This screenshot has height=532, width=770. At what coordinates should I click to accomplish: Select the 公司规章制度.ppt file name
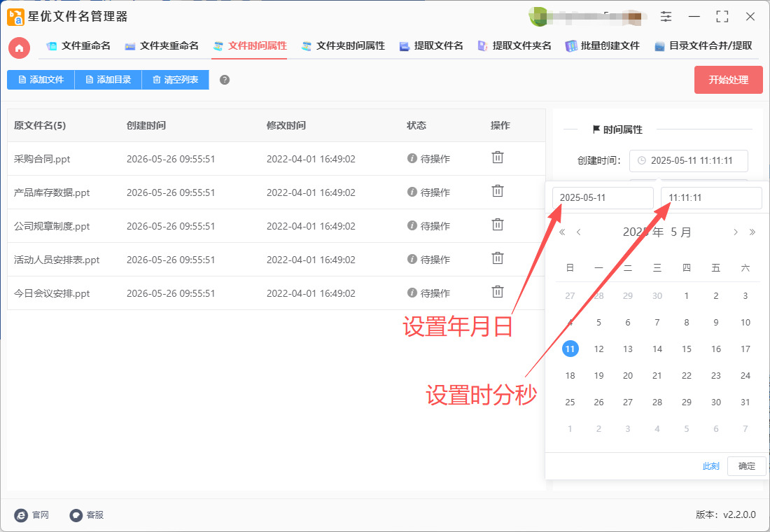click(52, 226)
